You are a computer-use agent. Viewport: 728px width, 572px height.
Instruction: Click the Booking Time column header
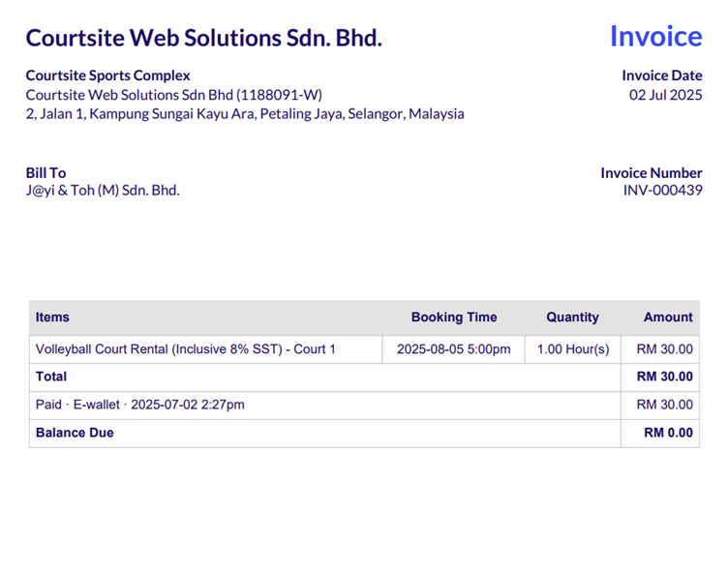pos(454,317)
